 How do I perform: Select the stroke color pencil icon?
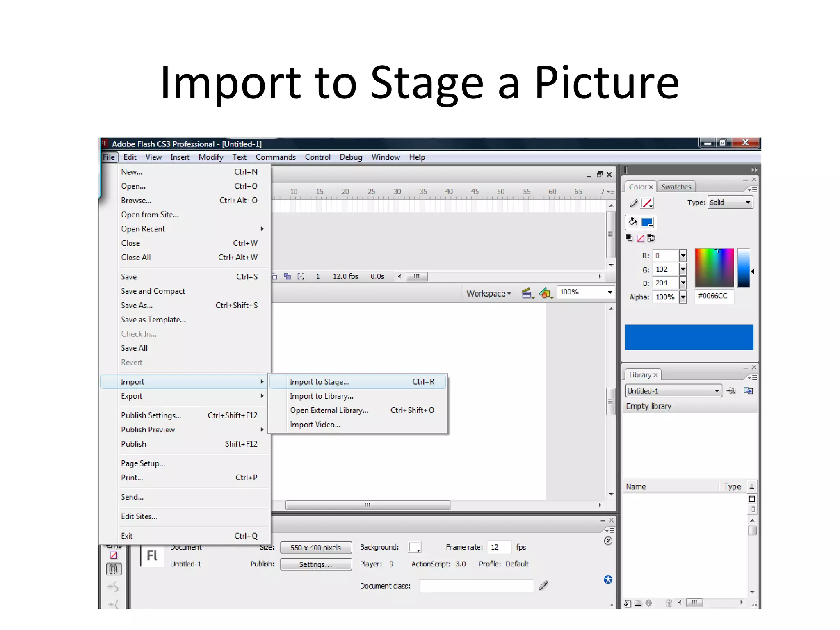pos(633,203)
